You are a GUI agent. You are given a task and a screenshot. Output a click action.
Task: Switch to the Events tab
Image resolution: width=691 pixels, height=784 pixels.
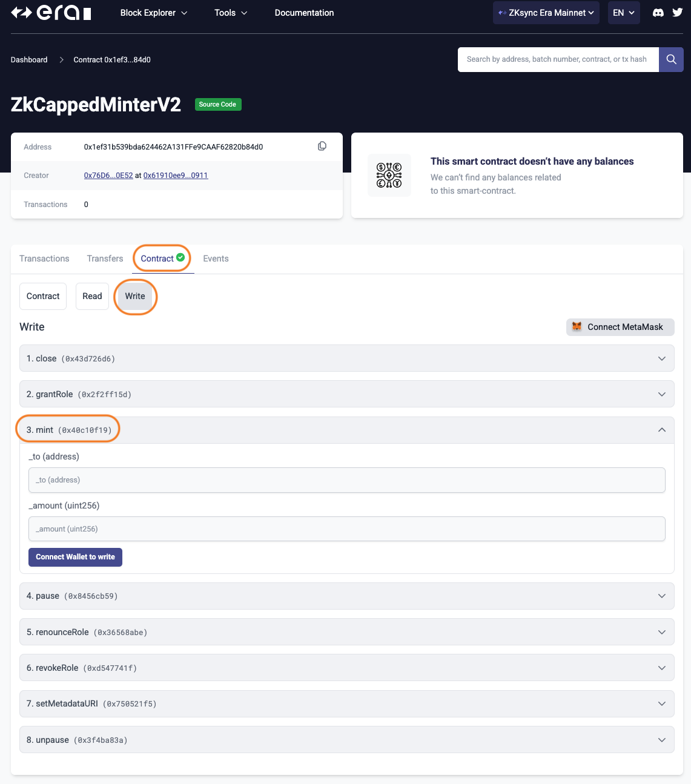coord(216,259)
